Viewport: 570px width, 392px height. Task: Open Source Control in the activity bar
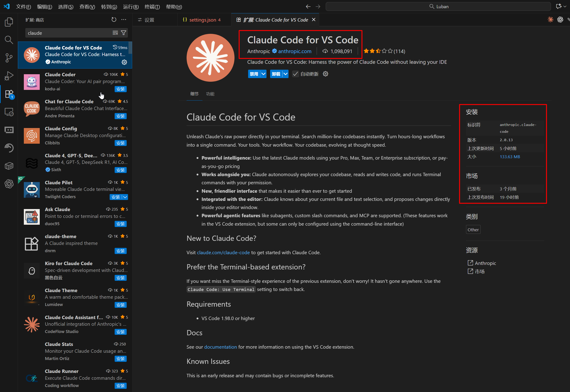(9, 58)
